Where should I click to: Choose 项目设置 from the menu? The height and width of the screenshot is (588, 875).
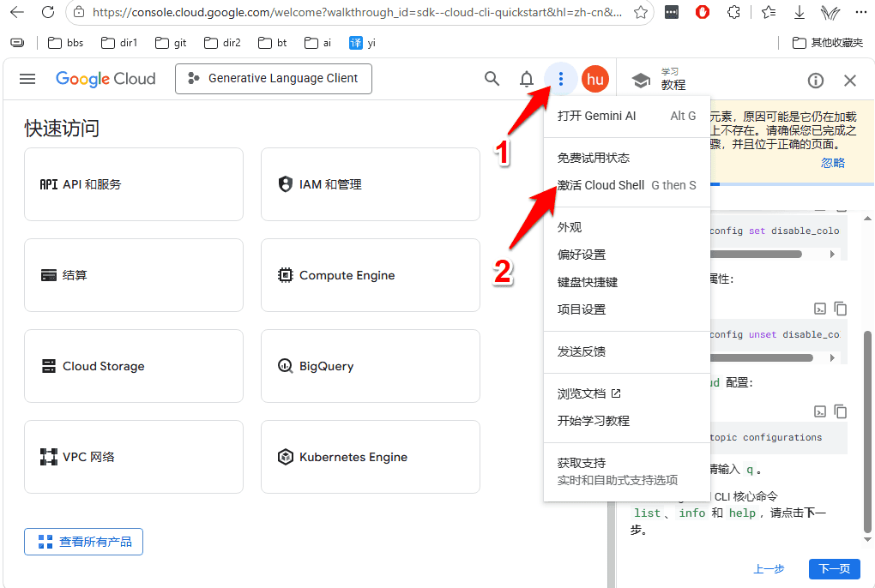[627, 309]
